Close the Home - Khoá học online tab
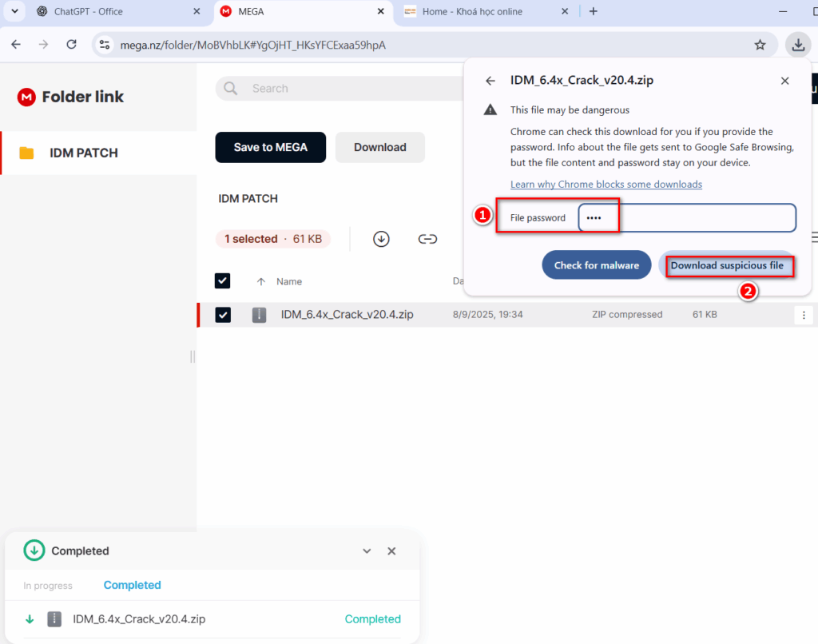 [x=565, y=11]
